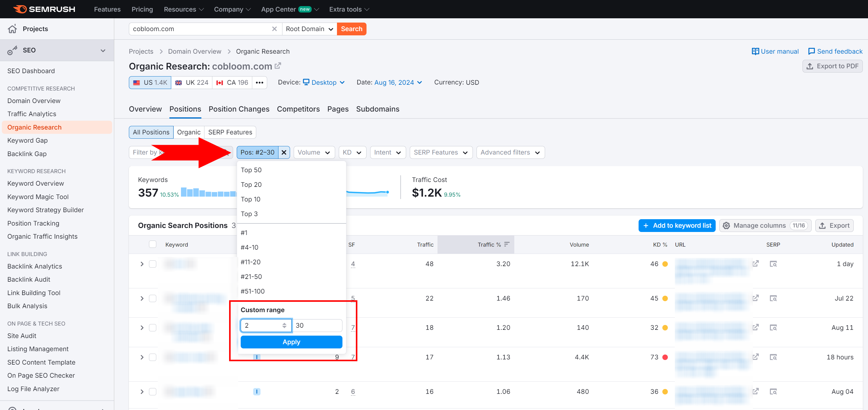Collapse the SEO sidebar section
The width and height of the screenshot is (868, 410).
tap(103, 51)
